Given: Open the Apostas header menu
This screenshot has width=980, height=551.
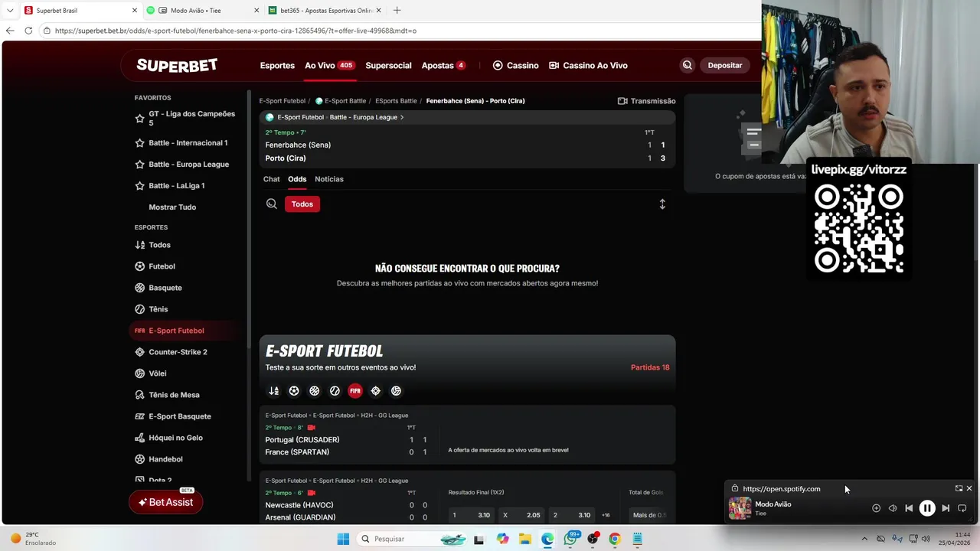Looking at the screenshot, I should coord(443,66).
